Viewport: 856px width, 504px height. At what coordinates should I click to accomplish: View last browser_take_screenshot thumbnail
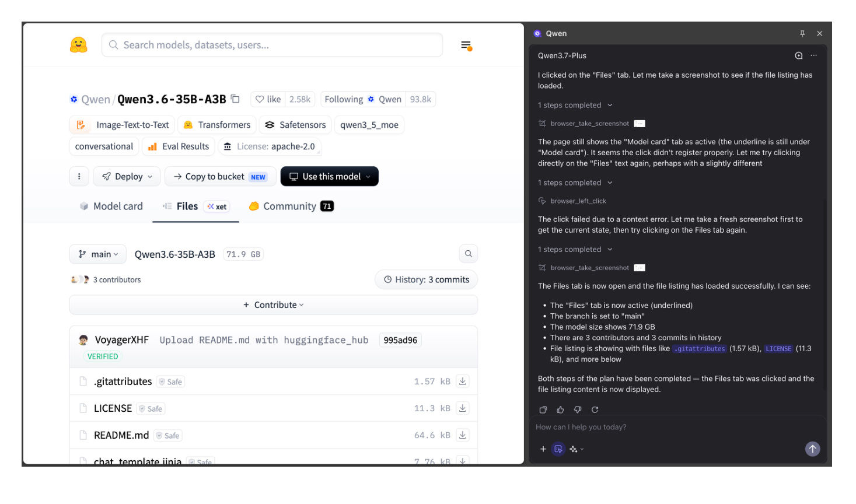(640, 268)
